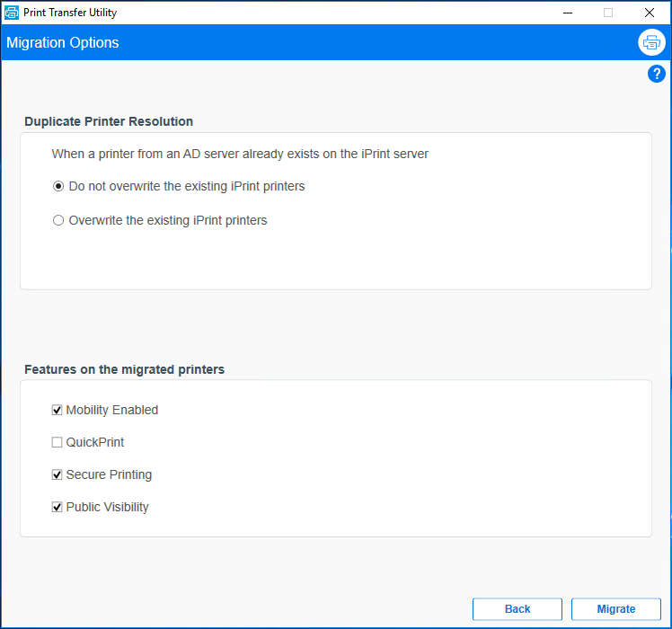Image resolution: width=672 pixels, height=629 pixels.
Task: Select 'Do not overwrite the existing iPrint printers'
Action: point(58,187)
